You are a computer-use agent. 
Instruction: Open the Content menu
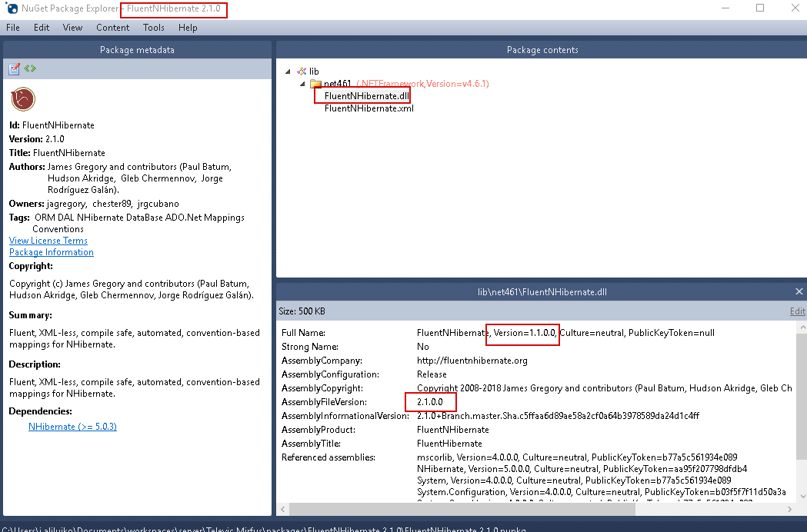[113, 28]
